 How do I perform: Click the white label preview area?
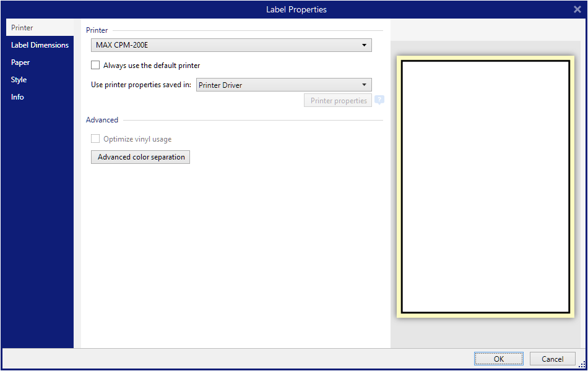point(485,185)
